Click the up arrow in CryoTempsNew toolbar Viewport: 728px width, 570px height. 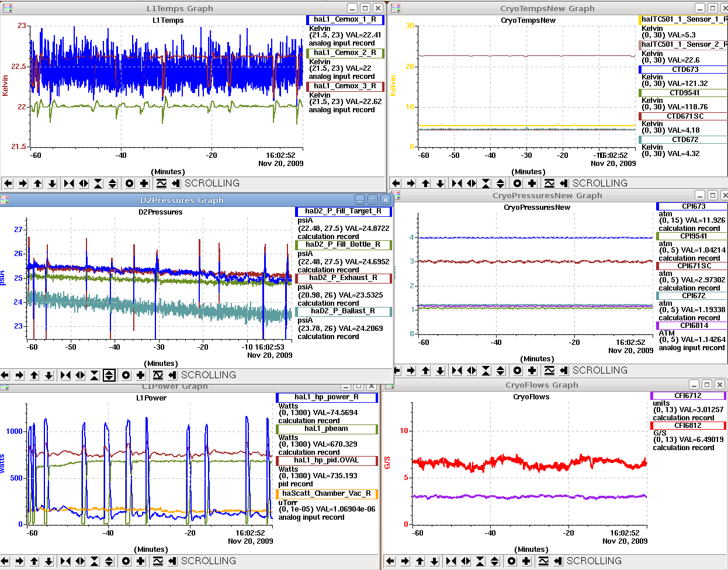pos(425,184)
